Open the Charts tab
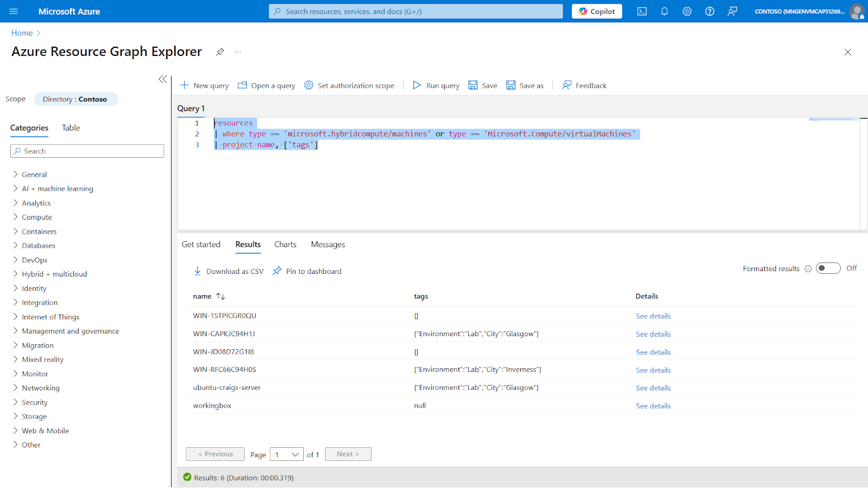868x488 pixels. tap(285, 245)
